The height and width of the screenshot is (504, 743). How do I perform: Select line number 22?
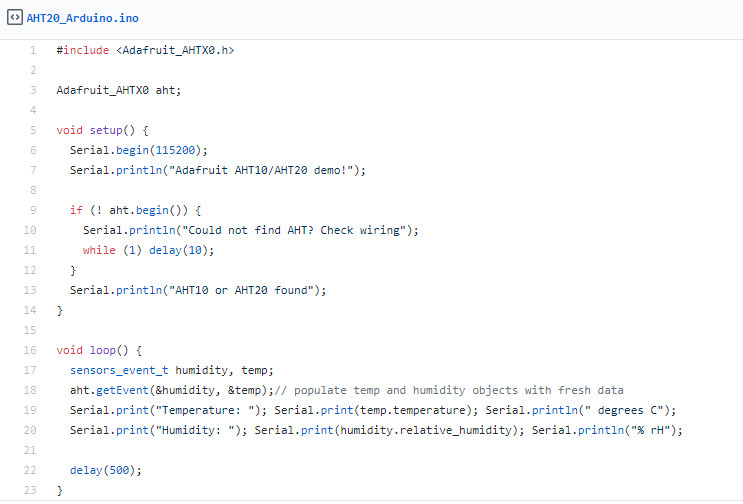tap(30, 470)
